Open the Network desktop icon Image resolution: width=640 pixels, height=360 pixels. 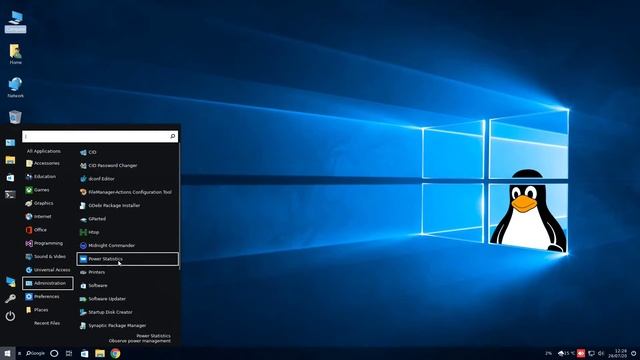point(16,87)
